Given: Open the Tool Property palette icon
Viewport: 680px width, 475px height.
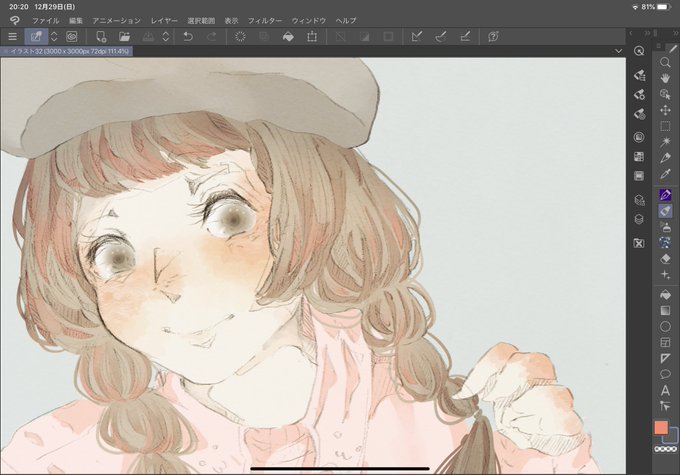Looking at the screenshot, I should [639, 95].
